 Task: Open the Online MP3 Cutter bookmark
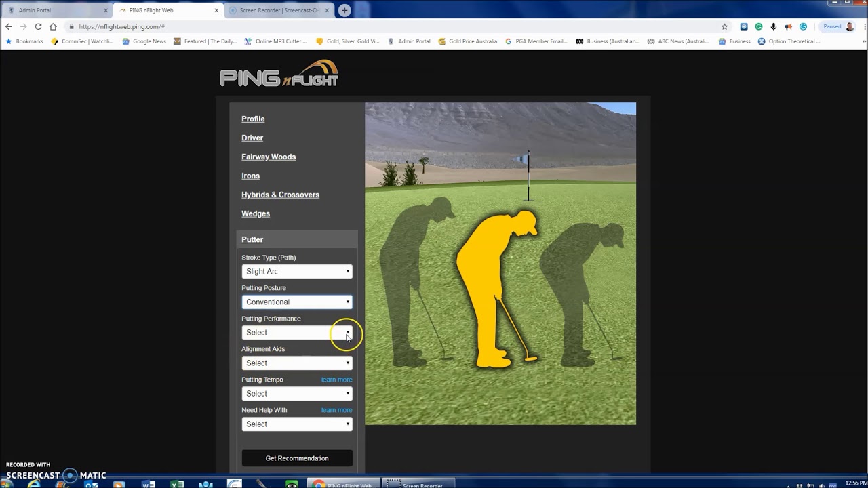click(276, 41)
